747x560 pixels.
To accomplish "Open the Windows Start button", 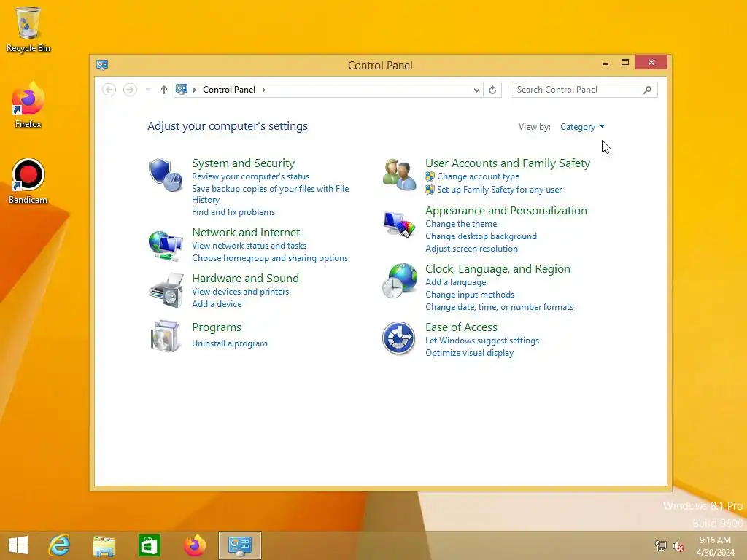I will point(18,545).
